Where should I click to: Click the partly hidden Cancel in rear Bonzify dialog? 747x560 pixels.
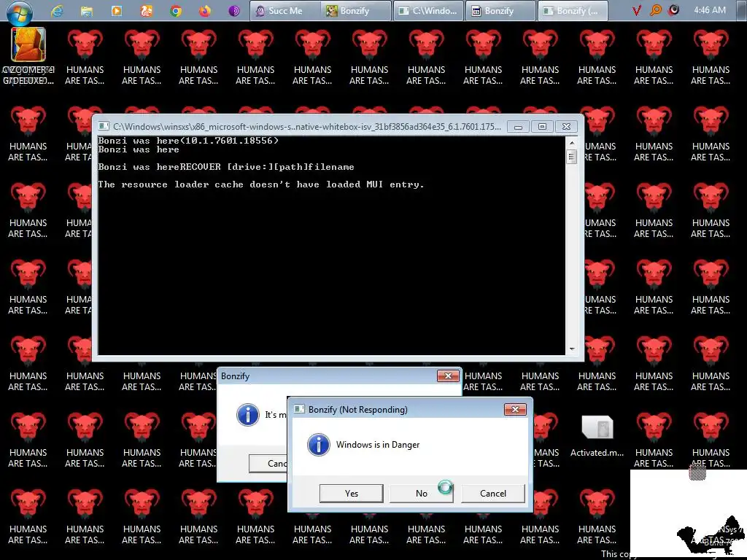click(x=268, y=463)
